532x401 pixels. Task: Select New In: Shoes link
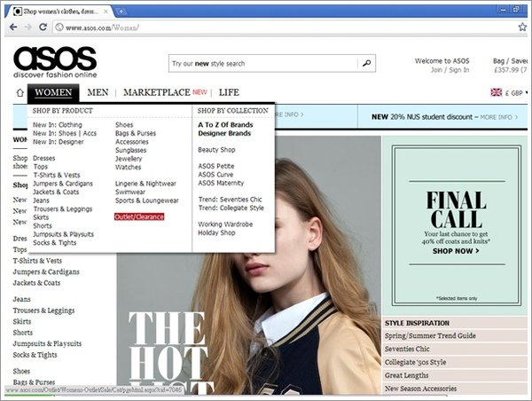coord(55,133)
